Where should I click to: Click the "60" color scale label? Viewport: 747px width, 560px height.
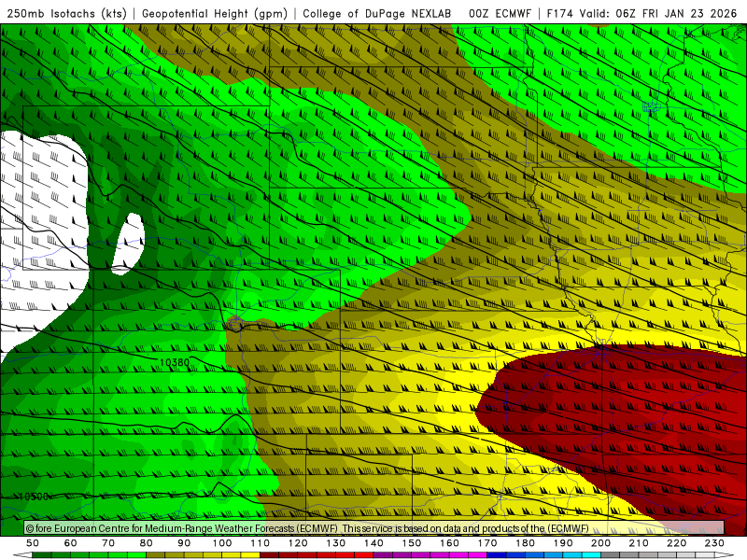tap(71, 543)
